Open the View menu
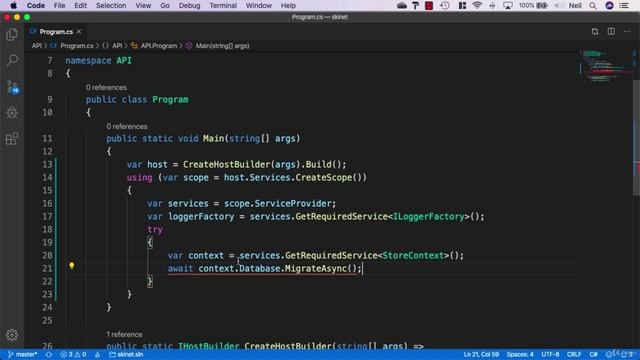640x360 pixels. [x=143, y=6]
